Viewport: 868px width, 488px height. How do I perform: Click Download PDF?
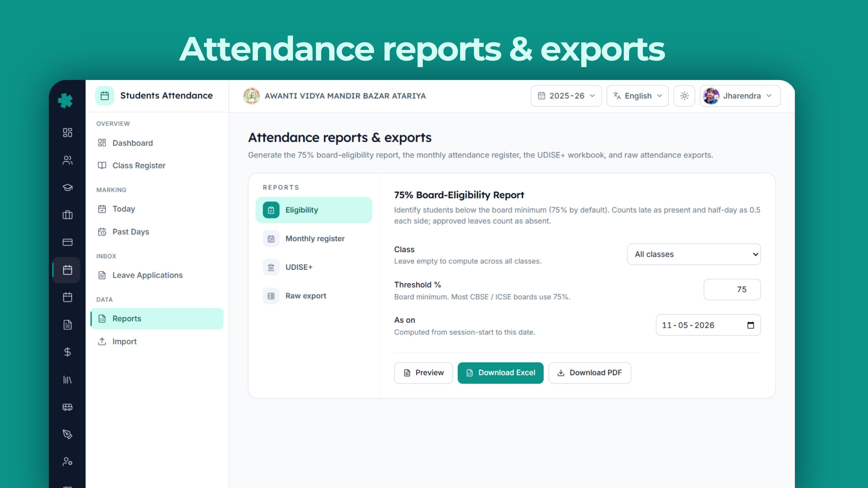589,373
